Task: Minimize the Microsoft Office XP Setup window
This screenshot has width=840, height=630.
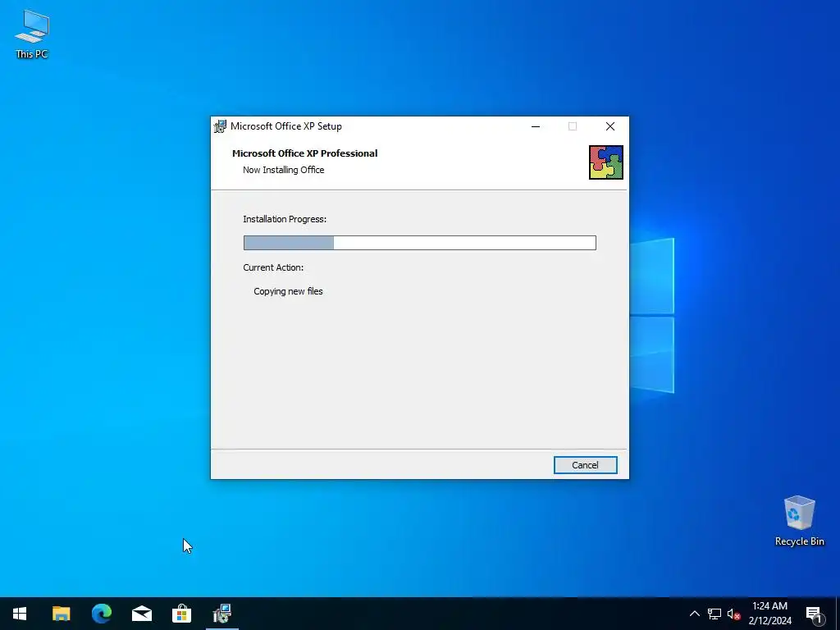Action: coord(535,126)
